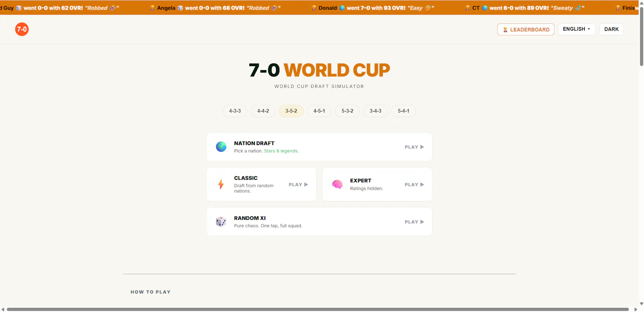Click the Nation Draft globe icon

[221, 147]
